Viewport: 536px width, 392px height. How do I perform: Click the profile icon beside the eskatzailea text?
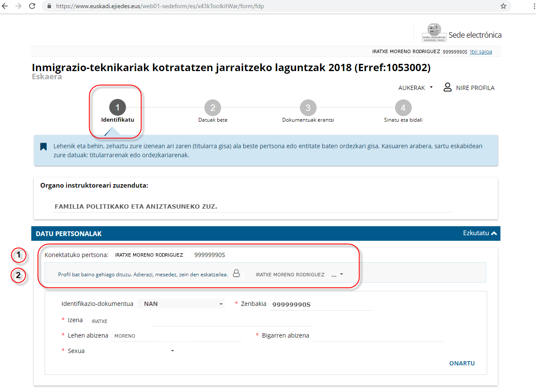click(x=236, y=274)
